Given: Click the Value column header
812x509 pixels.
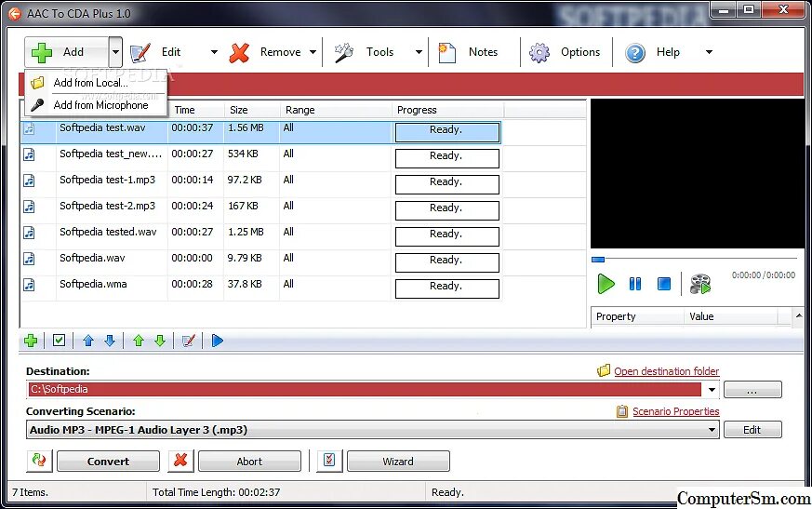Looking at the screenshot, I should pyautogui.click(x=732, y=316).
